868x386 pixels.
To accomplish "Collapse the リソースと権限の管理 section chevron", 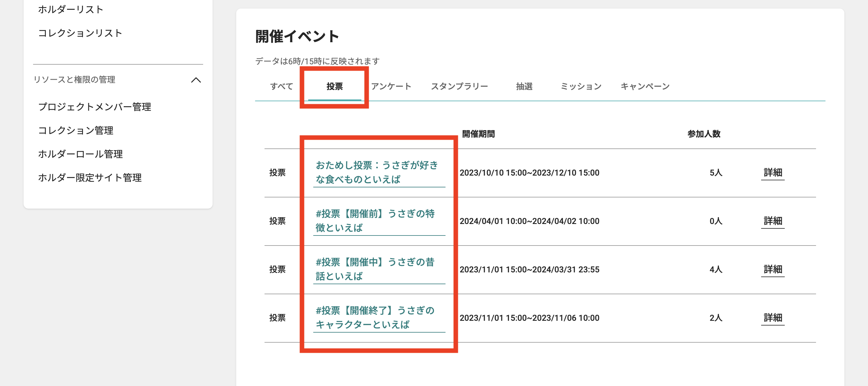I will coord(196,80).
